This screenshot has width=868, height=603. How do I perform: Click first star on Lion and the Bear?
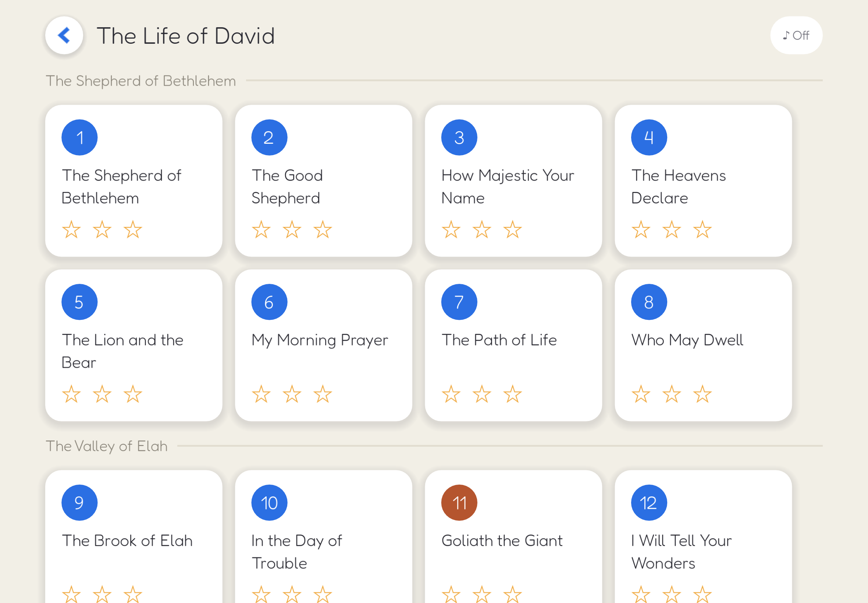pyautogui.click(x=71, y=394)
